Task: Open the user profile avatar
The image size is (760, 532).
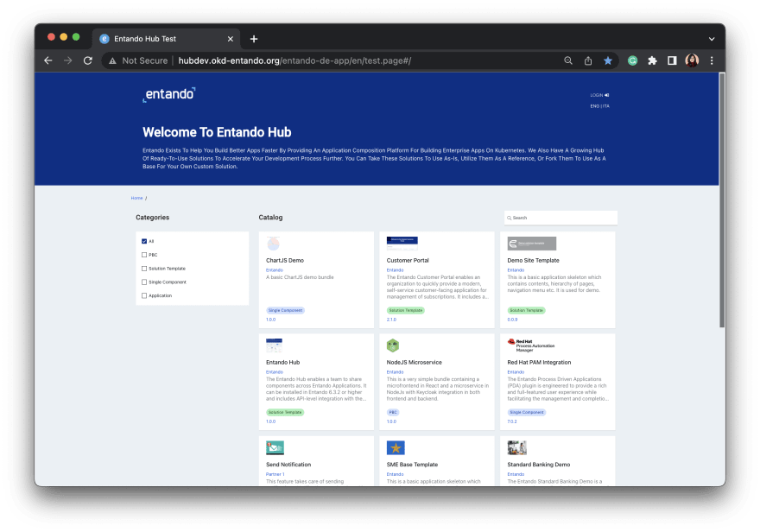Action: click(692, 60)
